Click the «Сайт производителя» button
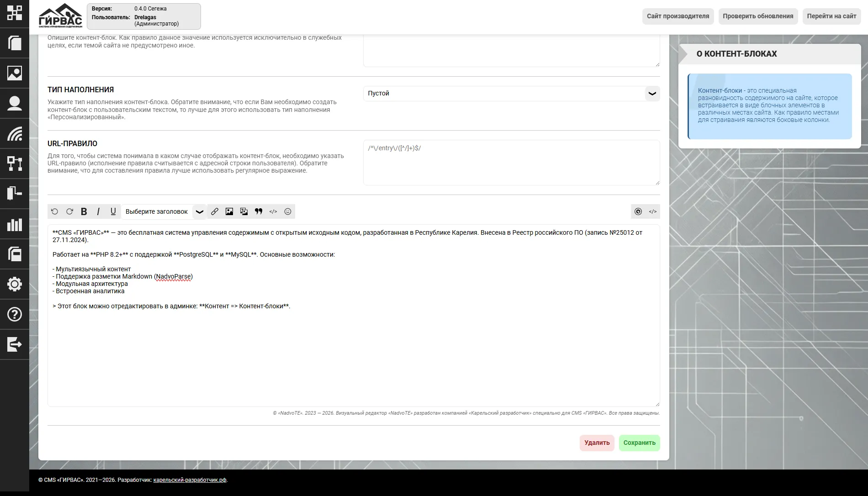 (x=678, y=16)
